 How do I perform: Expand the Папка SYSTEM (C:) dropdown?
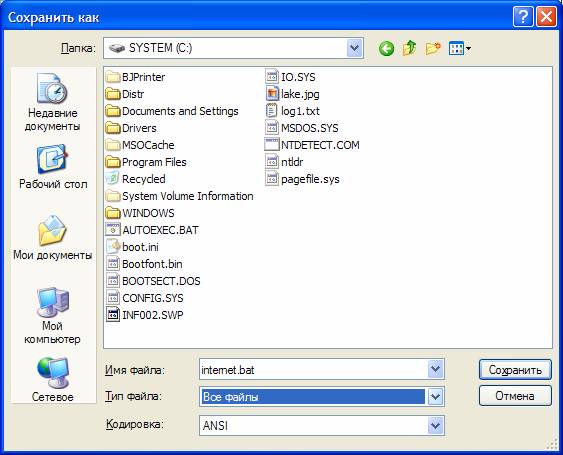pyautogui.click(x=354, y=48)
